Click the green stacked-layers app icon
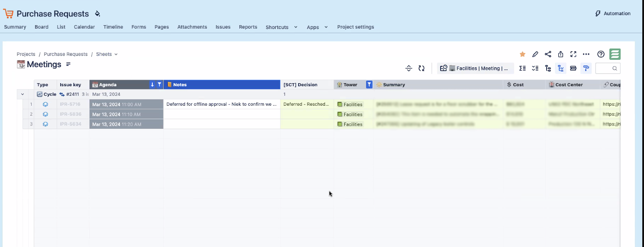Viewport: 644px width, 247px height. 615,54
